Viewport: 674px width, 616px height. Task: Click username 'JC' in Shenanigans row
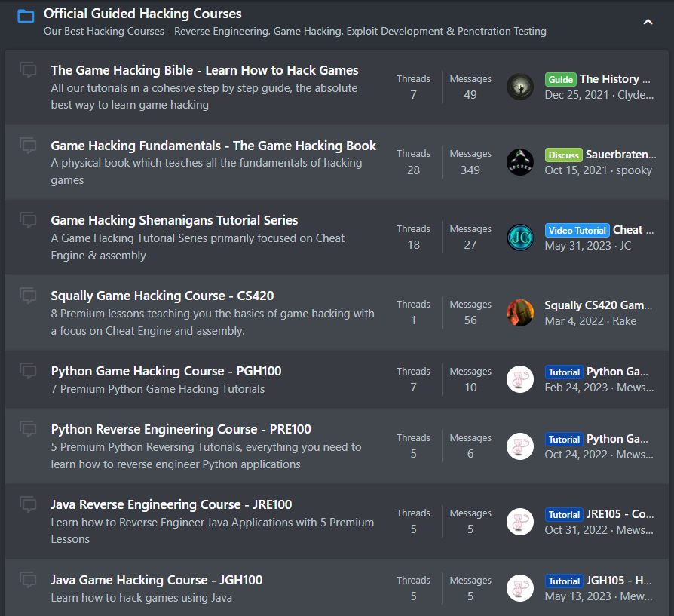[625, 246]
